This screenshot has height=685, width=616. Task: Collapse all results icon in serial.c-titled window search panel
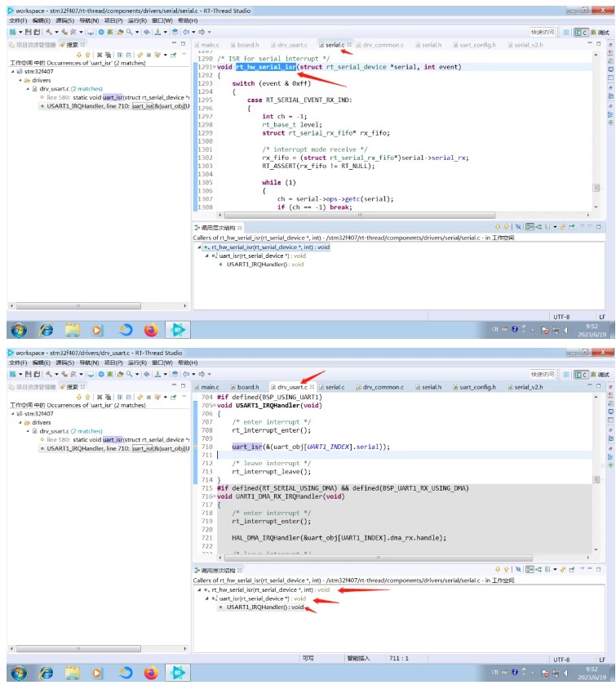[129, 55]
